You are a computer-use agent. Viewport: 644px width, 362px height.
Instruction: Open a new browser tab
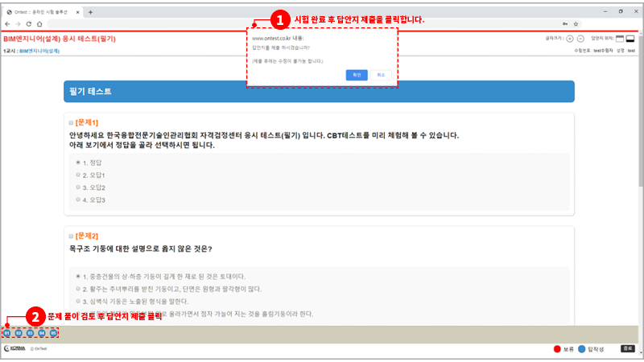(x=90, y=12)
